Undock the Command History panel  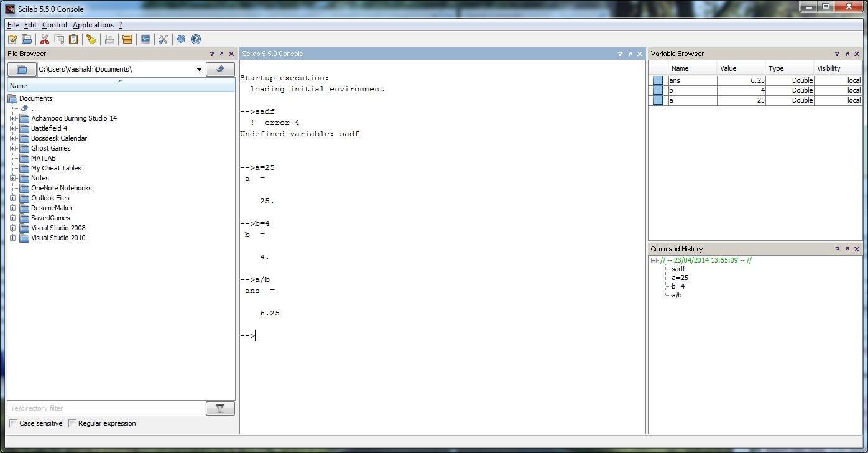847,249
